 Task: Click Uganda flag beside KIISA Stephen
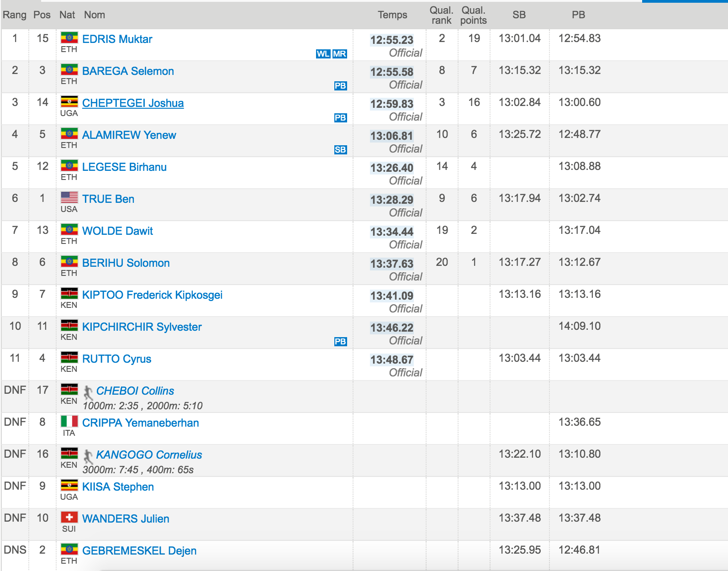pos(69,485)
